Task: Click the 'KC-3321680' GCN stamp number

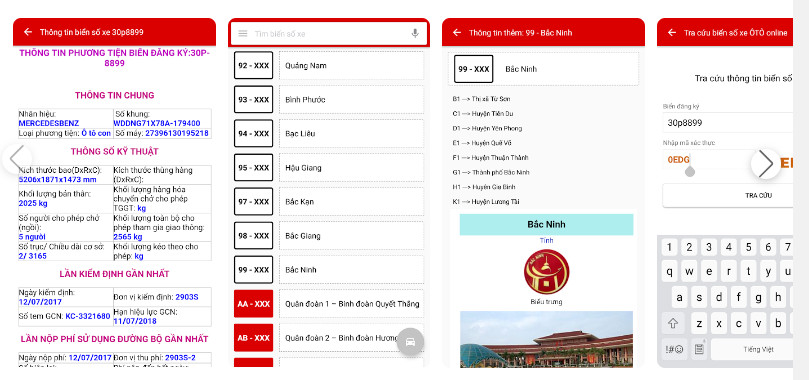Action: click(88, 316)
